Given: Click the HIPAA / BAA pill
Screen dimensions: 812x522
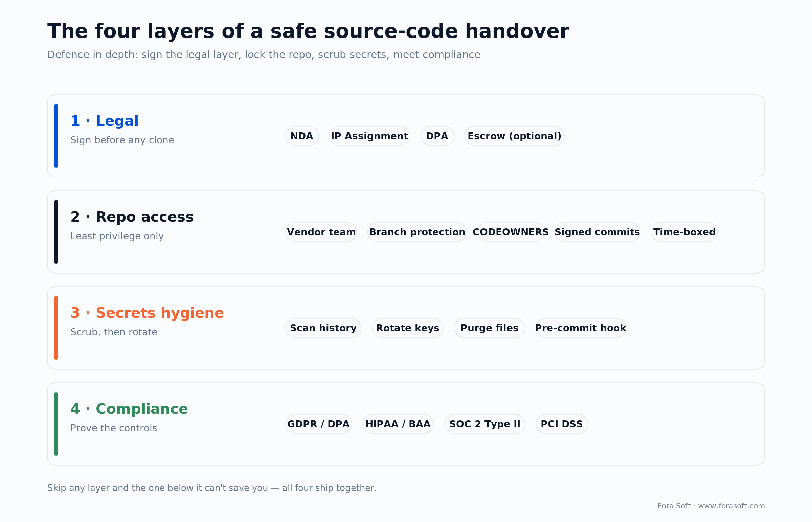Looking at the screenshot, I should point(398,424).
